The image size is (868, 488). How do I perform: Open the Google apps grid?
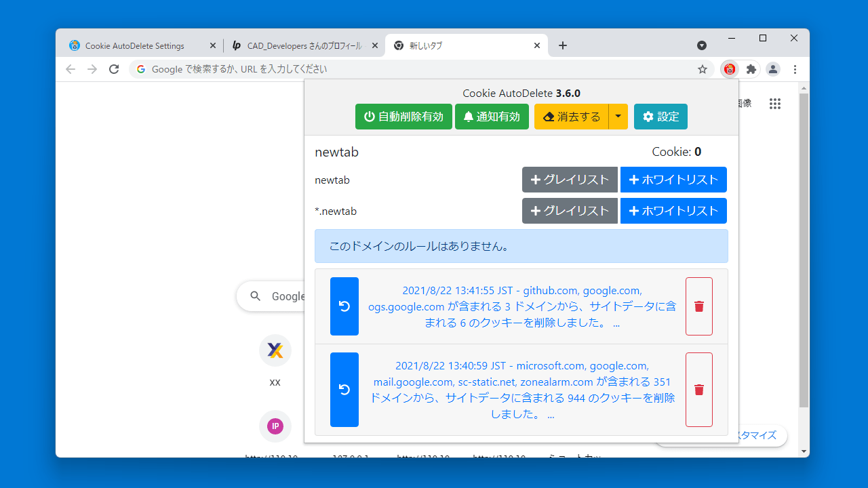click(775, 104)
